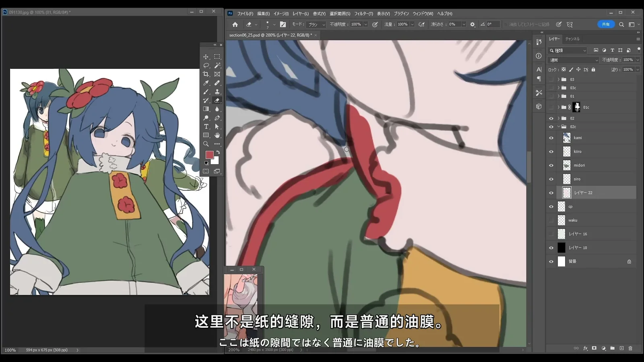Collapse the 02c layer group
The height and width of the screenshot is (362, 644).
559,127
